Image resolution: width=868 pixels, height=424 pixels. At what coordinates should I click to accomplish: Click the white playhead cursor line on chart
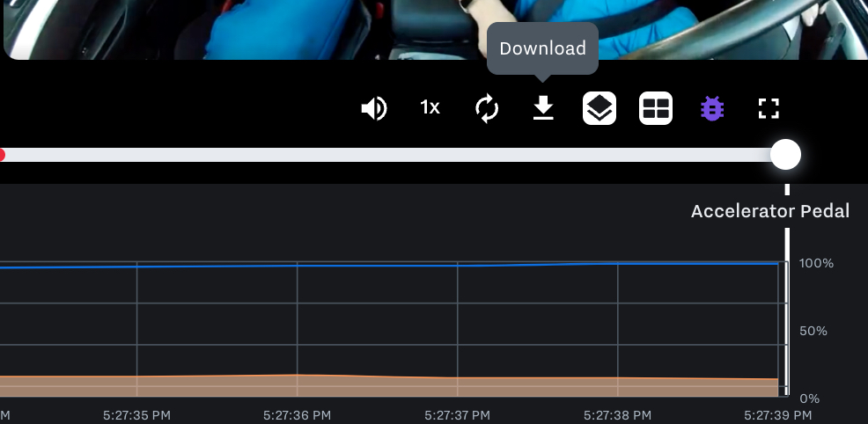(x=787, y=312)
